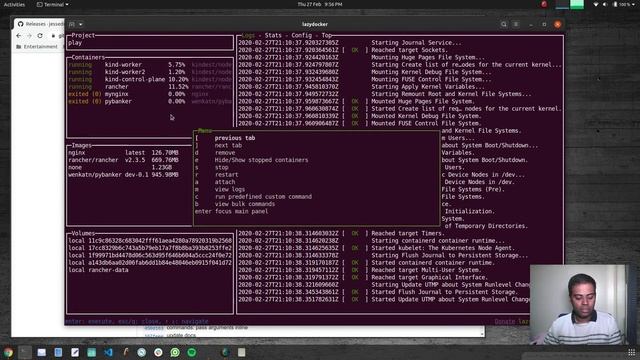640x360 pixels.
Task: Select the Releases tab in Chrome
Action: [40, 24]
